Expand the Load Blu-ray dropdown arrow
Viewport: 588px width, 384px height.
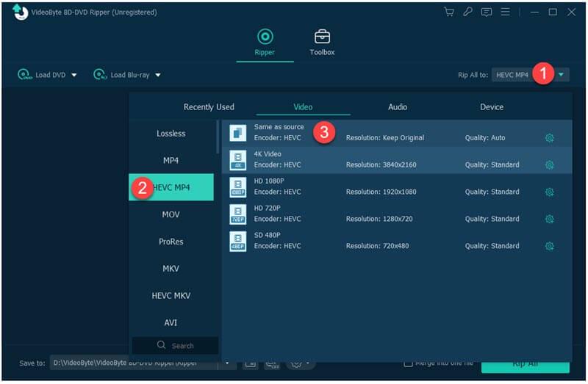(x=158, y=75)
